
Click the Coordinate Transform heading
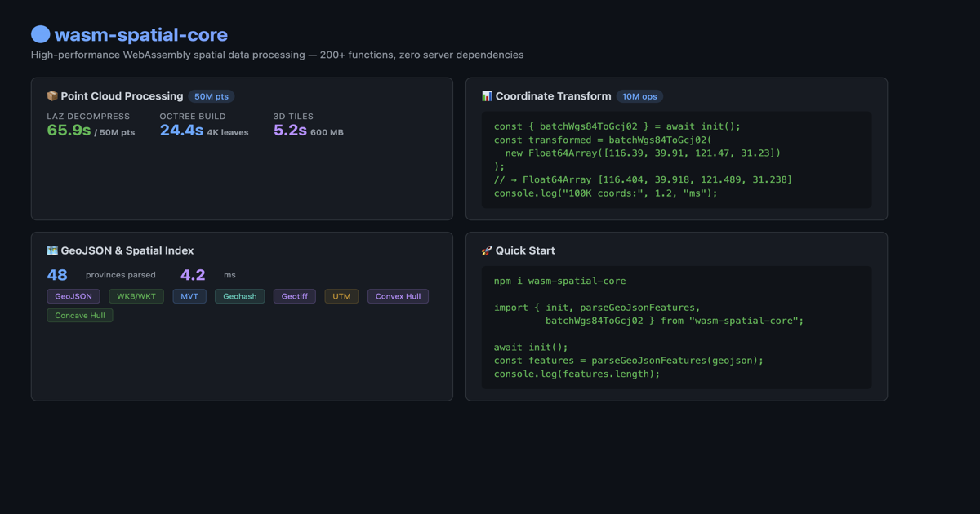(x=553, y=96)
